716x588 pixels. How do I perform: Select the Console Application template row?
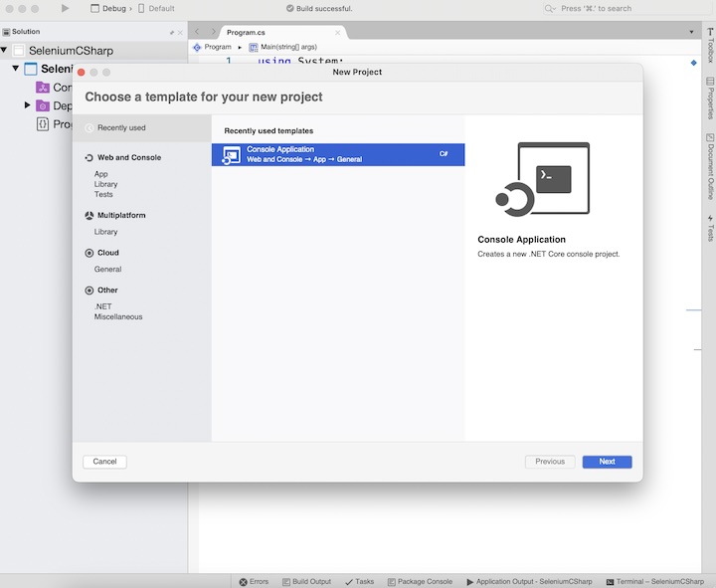click(x=338, y=154)
